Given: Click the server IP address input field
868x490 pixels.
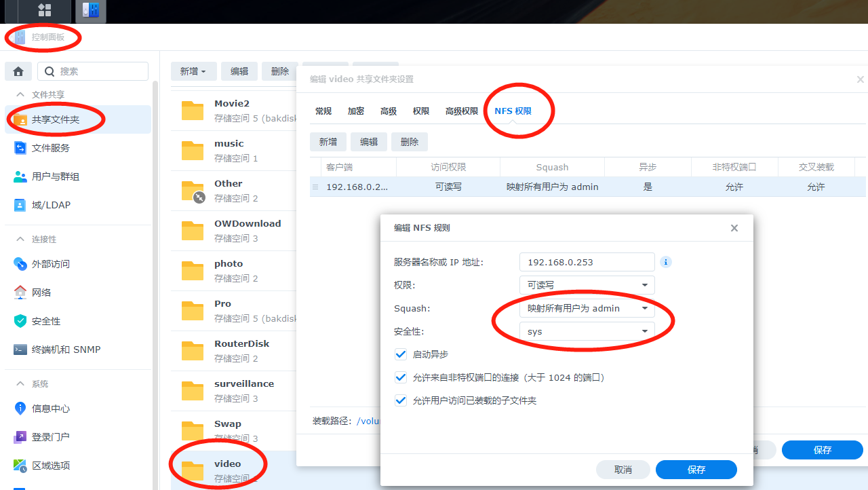Looking at the screenshot, I should click(x=587, y=262).
